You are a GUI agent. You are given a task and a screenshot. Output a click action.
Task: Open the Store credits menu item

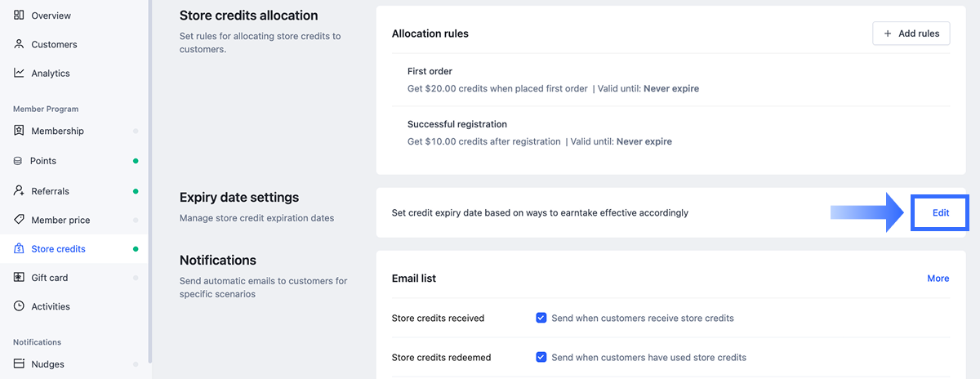(58, 249)
